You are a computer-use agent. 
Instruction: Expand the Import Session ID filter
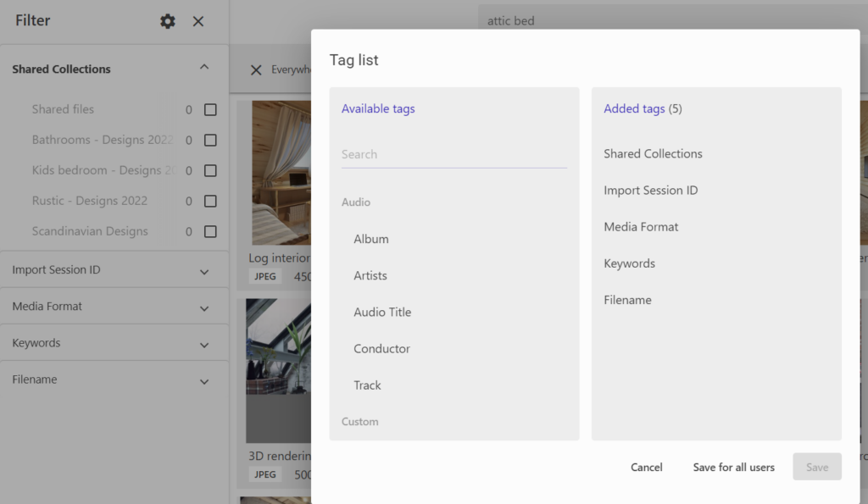203,271
